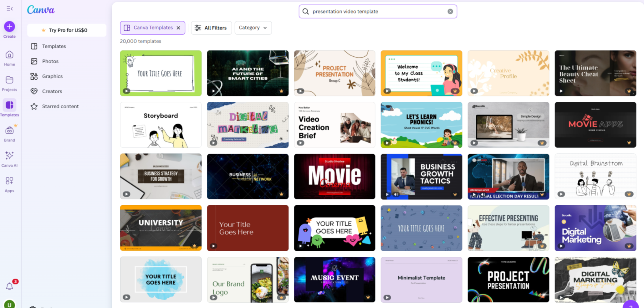Open the Create panel with the plus icon
The width and height of the screenshot is (644, 308).
9,27
